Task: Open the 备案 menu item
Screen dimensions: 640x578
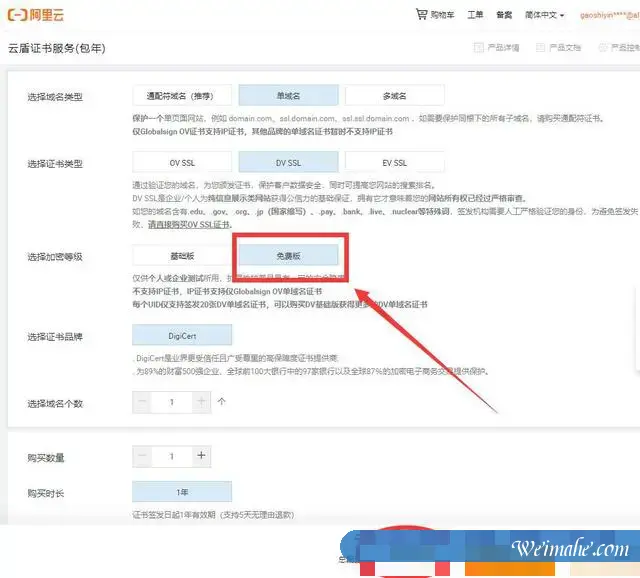Action: point(504,15)
